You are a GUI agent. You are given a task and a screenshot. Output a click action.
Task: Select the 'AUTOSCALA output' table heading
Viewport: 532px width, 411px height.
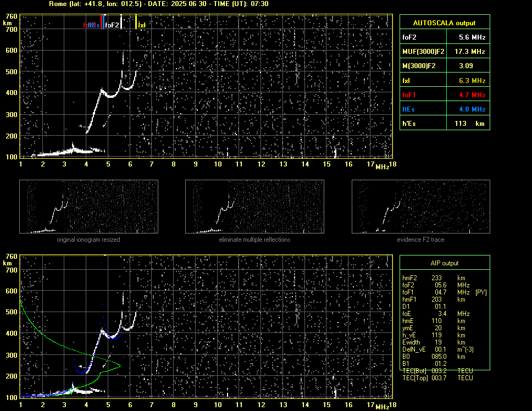(x=445, y=23)
